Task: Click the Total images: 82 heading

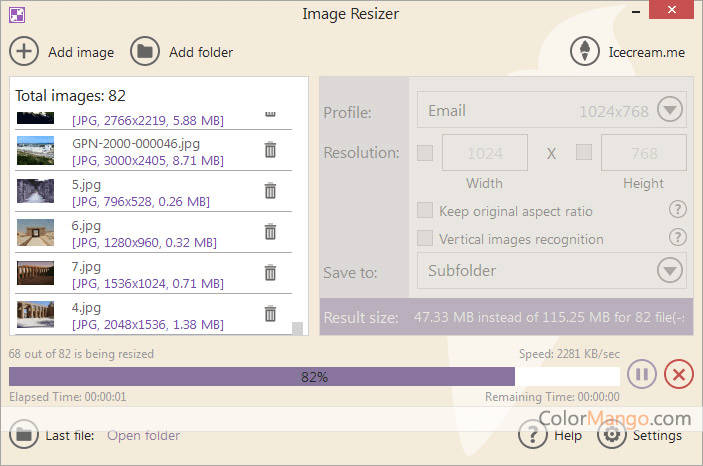Action: (70, 96)
